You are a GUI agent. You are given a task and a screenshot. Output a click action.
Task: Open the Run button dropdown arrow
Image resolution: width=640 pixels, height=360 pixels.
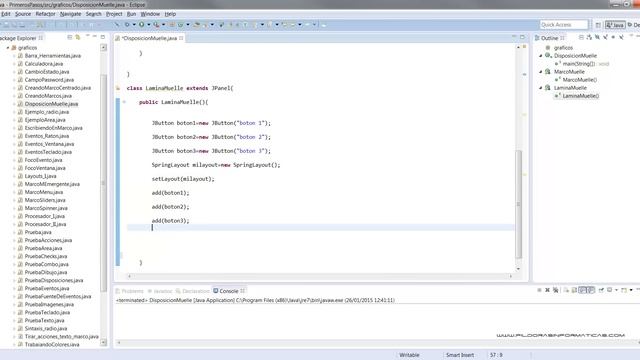click(149, 24)
